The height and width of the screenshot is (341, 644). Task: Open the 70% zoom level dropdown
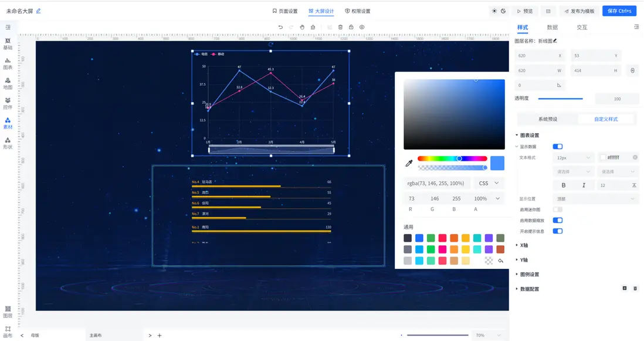click(x=489, y=335)
